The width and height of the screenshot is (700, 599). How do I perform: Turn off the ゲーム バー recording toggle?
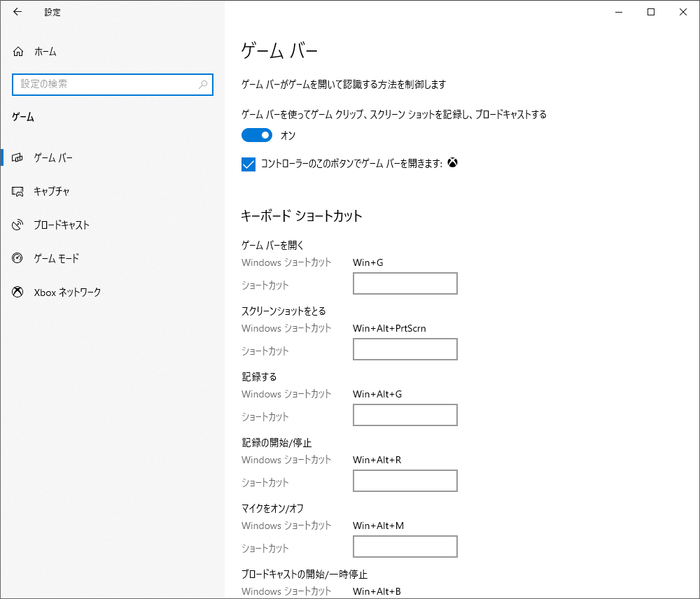256,135
